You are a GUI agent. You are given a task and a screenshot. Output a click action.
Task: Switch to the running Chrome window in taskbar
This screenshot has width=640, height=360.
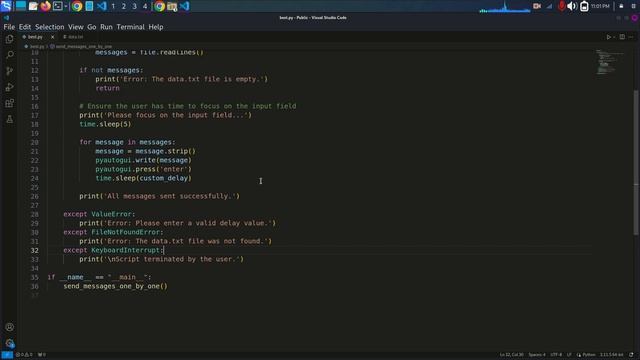(x=160, y=6)
